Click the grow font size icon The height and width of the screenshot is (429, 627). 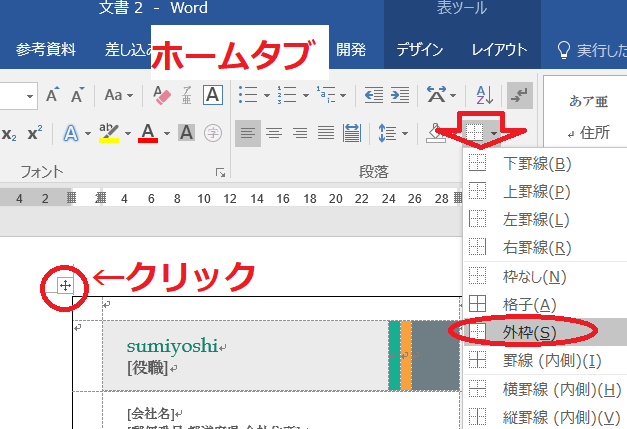click(52, 95)
